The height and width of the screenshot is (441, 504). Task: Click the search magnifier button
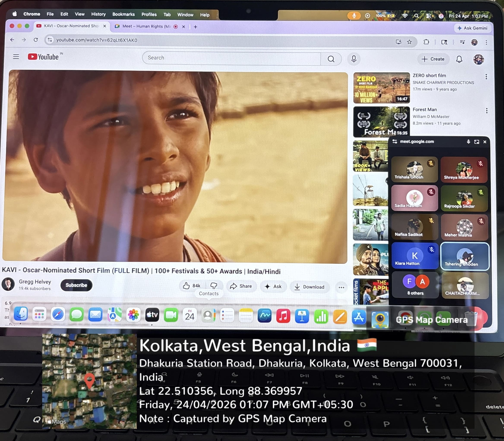click(331, 59)
